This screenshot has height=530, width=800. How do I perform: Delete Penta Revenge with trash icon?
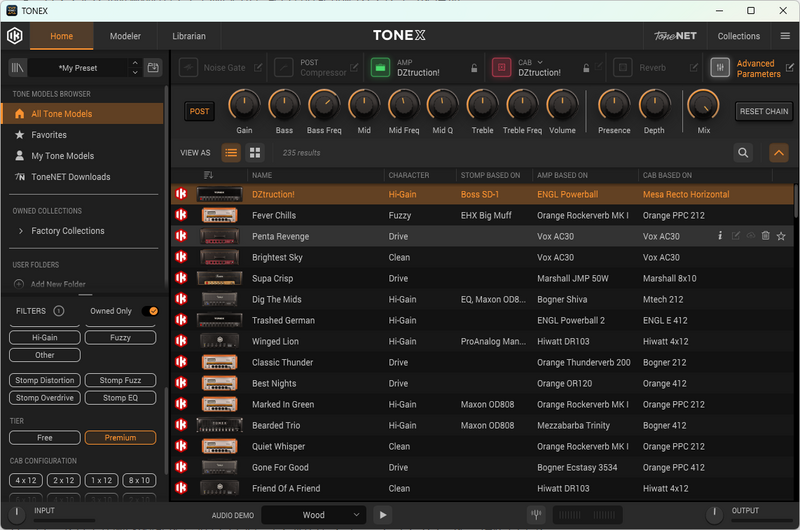(x=765, y=236)
